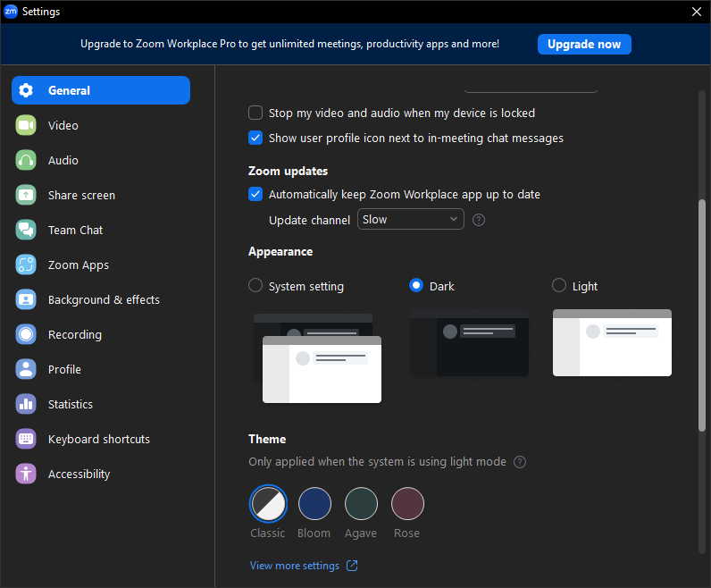Go to Zoom Apps settings
Screen dimensions: 711x588
(x=101, y=265)
